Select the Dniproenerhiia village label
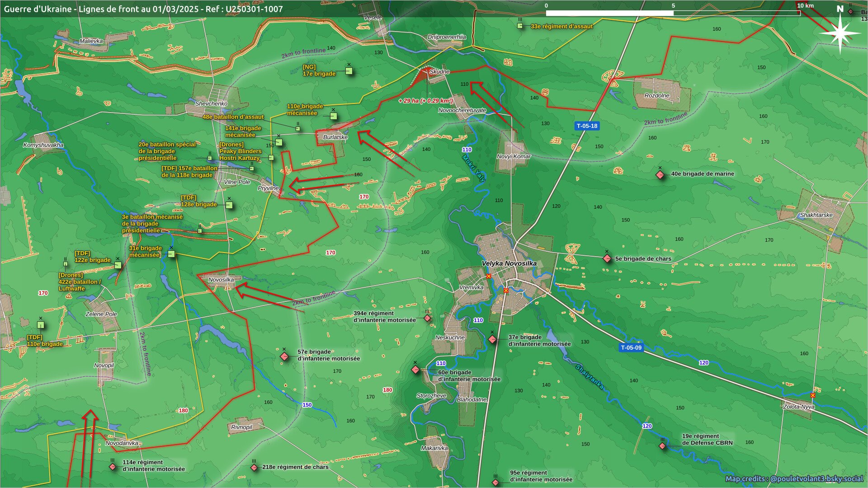This screenshot has width=868, height=488. 447,37
